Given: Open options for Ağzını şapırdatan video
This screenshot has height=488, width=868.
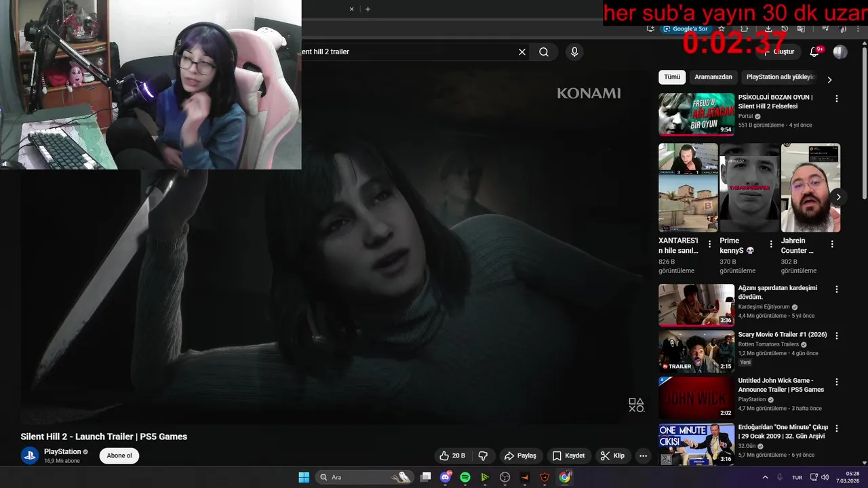Looking at the screenshot, I should (x=836, y=289).
